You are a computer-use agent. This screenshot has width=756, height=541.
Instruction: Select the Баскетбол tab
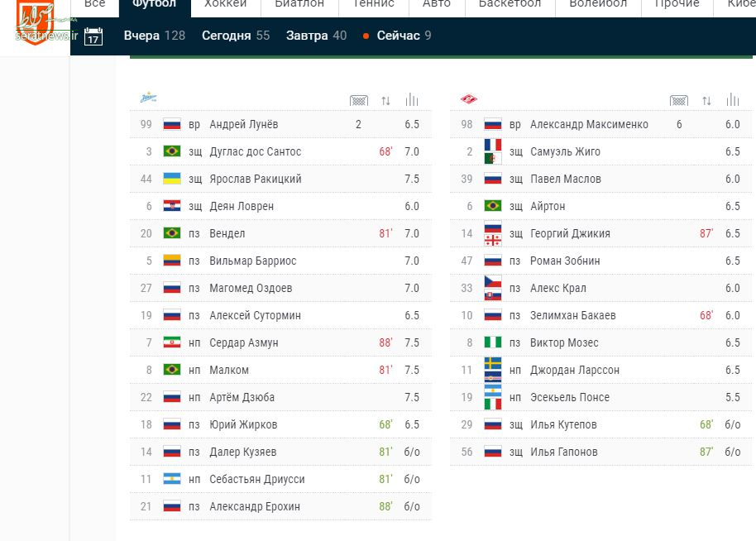(x=510, y=4)
